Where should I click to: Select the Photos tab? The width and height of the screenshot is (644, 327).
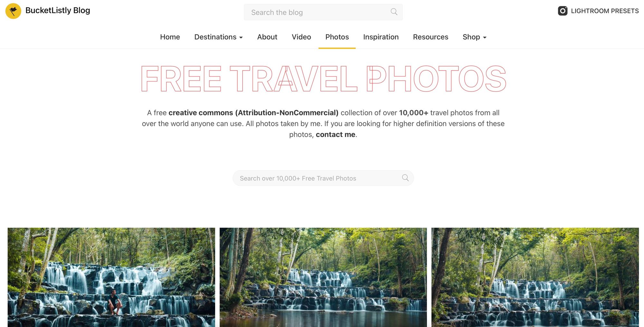point(337,37)
